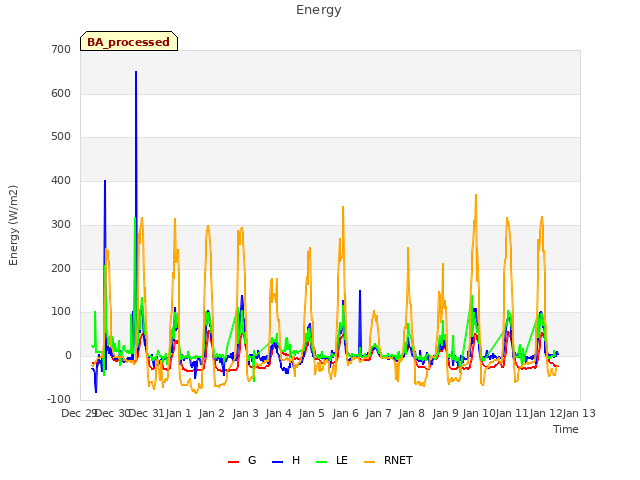This screenshot has width=640, height=480.
Task: Click the Jan 6 x-axis tick label
Action: point(346,413)
